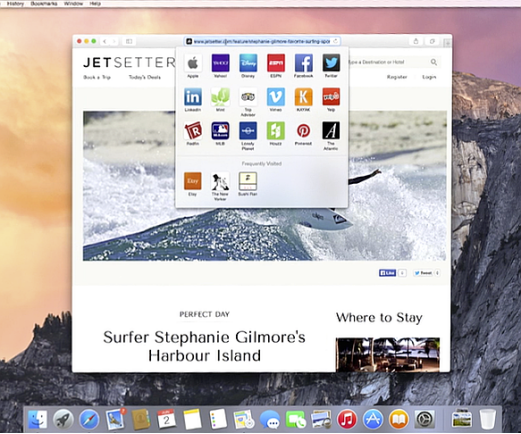Open the Apple favorite site icon
Viewport: 521px width, 434px height.
pyautogui.click(x=193, y=63)
